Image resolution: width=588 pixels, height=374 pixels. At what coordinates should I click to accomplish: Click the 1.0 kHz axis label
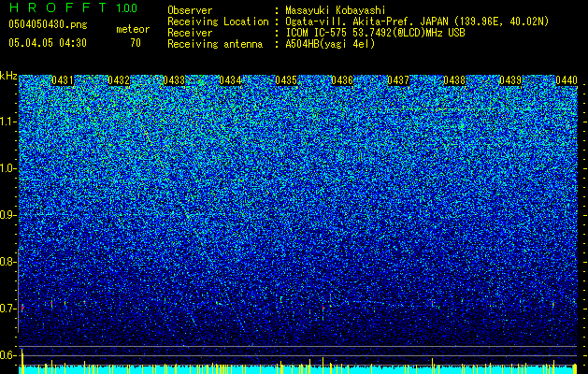pos(8,168)
